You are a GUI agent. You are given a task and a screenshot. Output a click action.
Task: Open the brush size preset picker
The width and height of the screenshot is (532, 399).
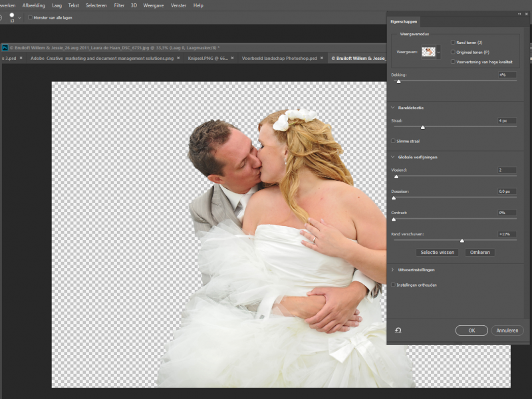19,17
